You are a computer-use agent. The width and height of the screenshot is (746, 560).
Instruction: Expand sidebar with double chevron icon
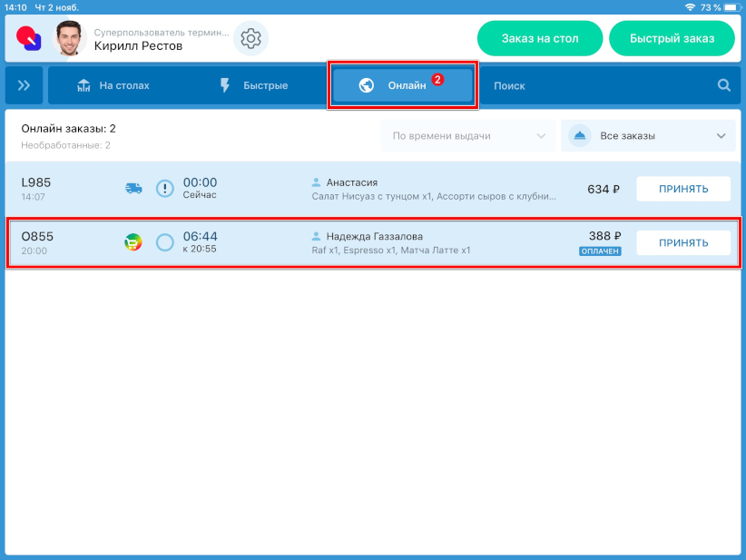click(x=24, y=85)
